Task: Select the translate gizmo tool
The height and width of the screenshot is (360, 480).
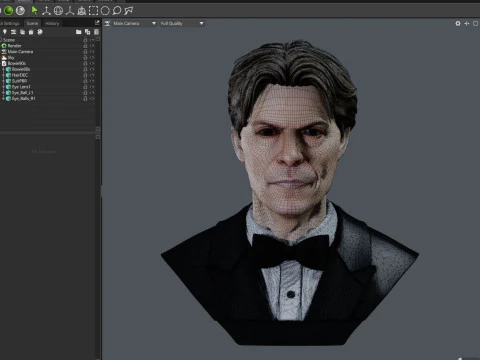Action: (46, 11)
